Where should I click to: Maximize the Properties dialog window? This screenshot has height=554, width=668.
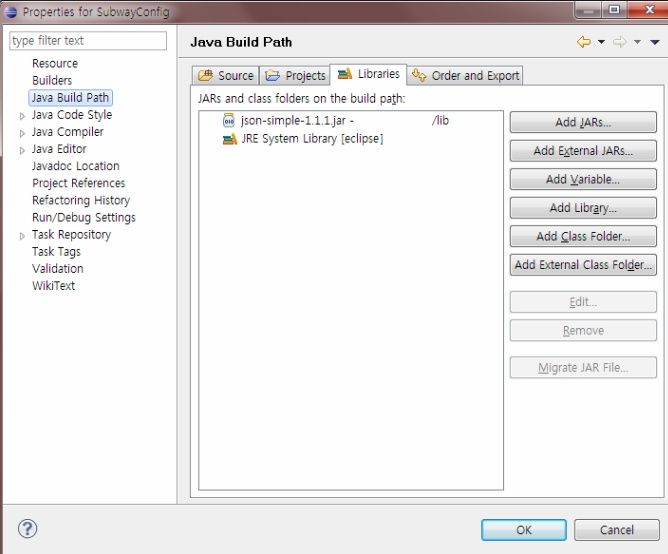(614, 9)
